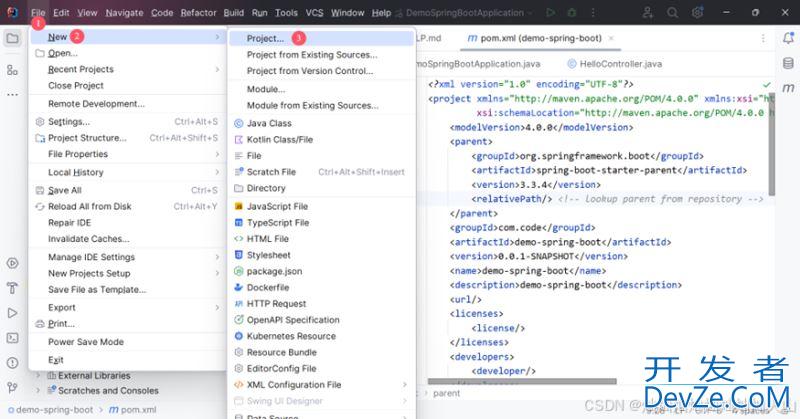Click pom.xml breadcrumb in status bar

[133, 410]
